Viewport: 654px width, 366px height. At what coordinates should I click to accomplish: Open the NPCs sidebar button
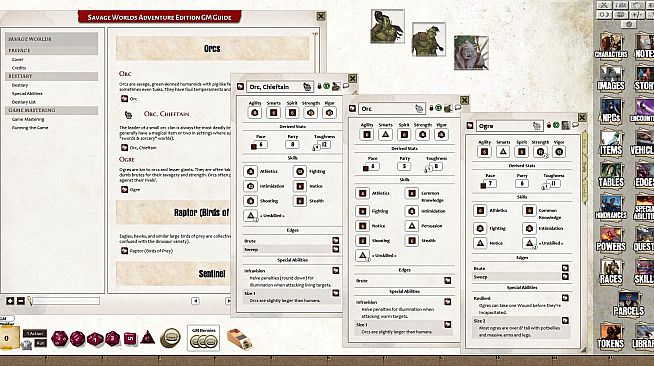611,110
